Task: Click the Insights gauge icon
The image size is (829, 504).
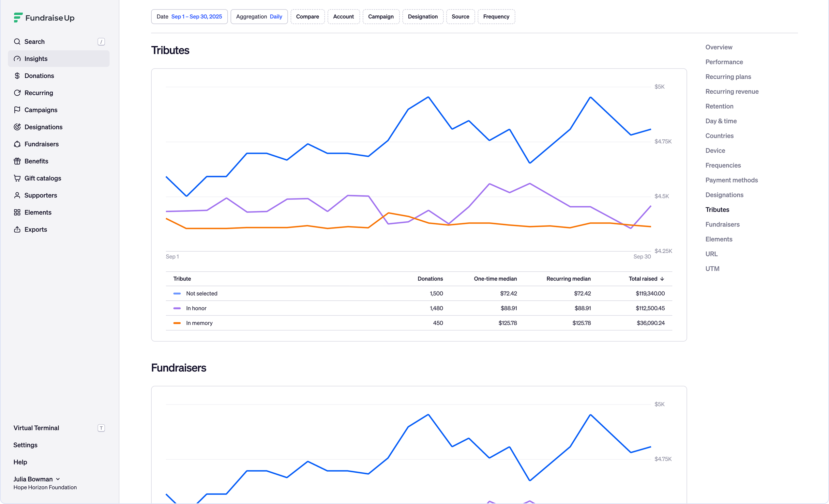Action: point(17,59)
